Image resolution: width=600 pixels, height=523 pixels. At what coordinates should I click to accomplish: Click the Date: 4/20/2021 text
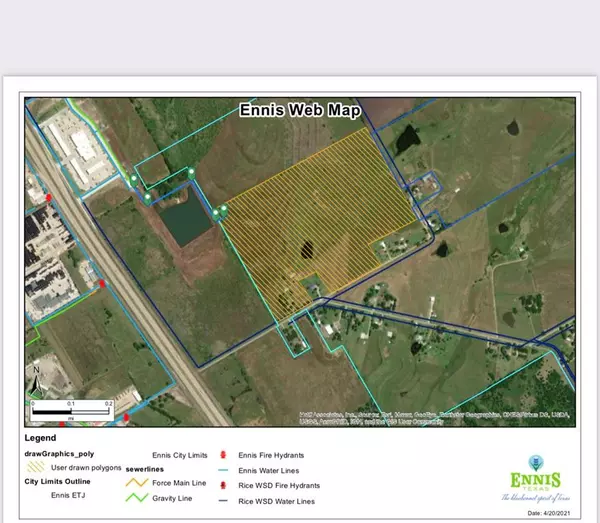[x=549, y=513]
